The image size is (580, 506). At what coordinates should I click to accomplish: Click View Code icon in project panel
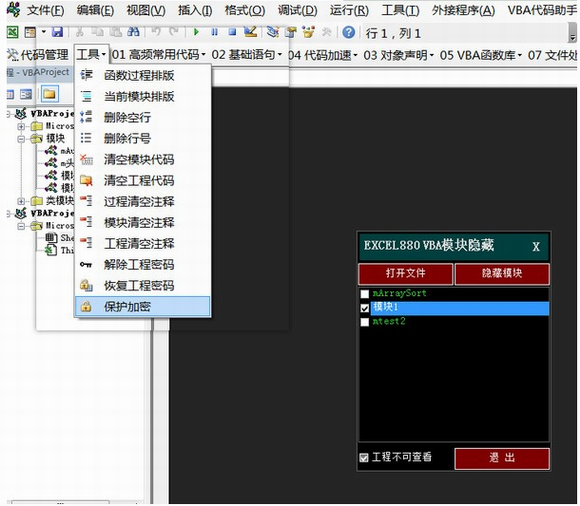point(10,95)
